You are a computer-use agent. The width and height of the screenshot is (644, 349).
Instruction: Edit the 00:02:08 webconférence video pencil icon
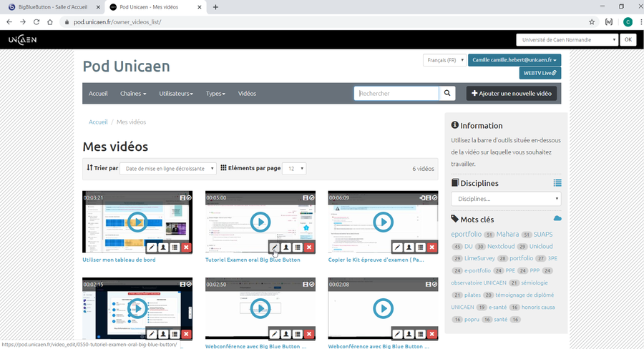click(397, 334)
